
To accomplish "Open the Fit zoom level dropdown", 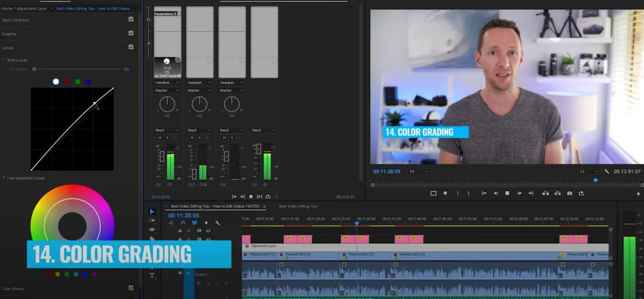I will [418, 171].
